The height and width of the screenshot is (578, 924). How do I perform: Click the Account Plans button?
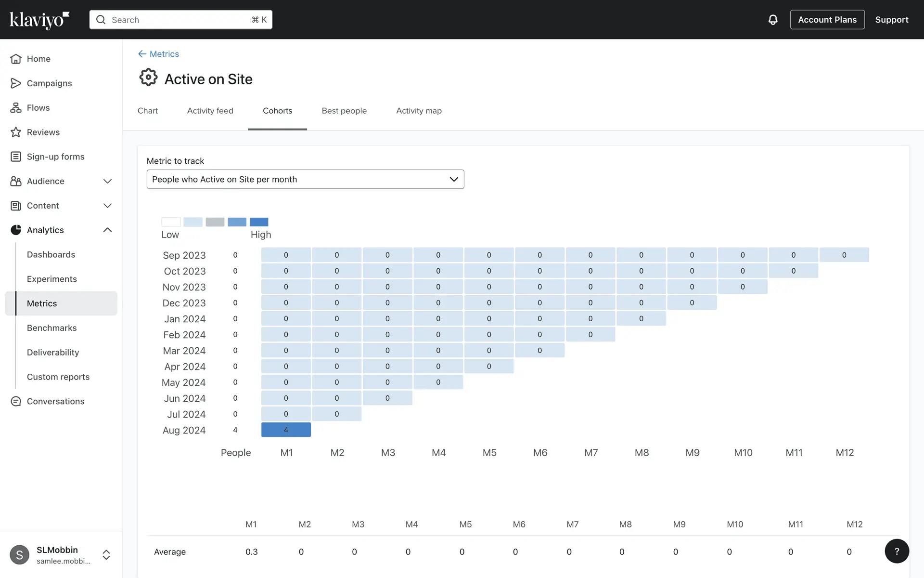tap(827, 20)
